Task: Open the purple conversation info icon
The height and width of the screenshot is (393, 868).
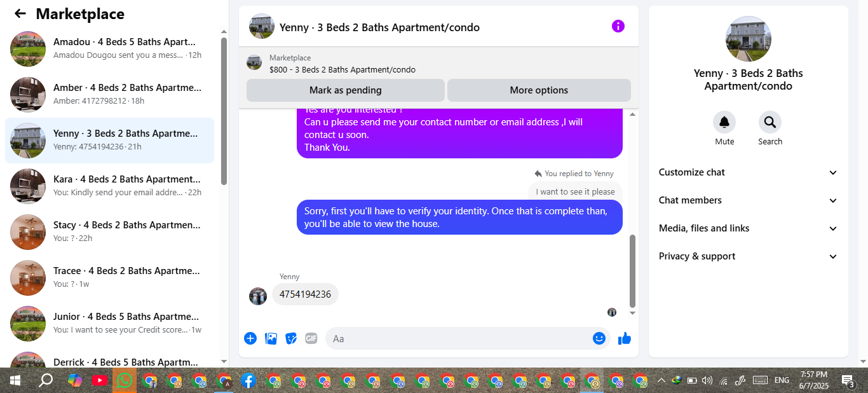Action: 618,26
